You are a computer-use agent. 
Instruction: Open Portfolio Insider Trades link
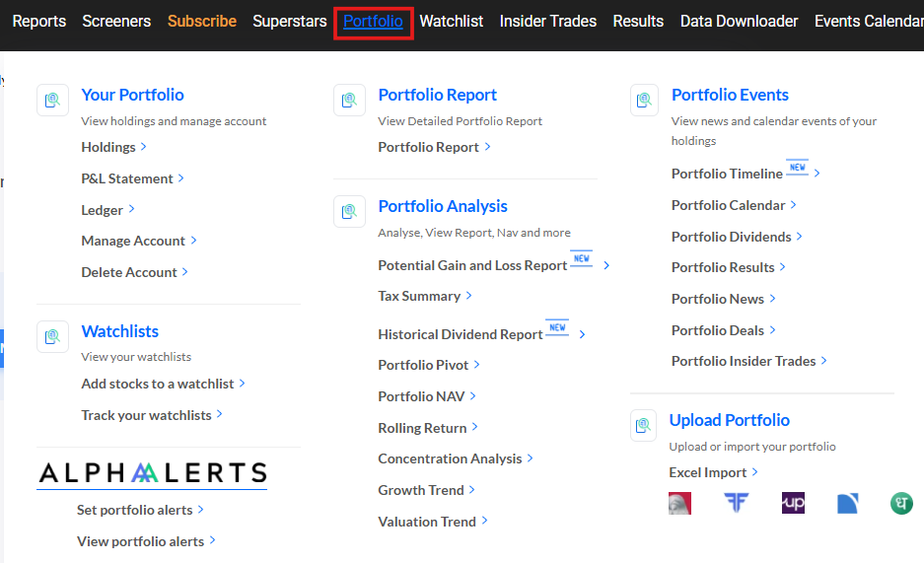click(744, 361)
